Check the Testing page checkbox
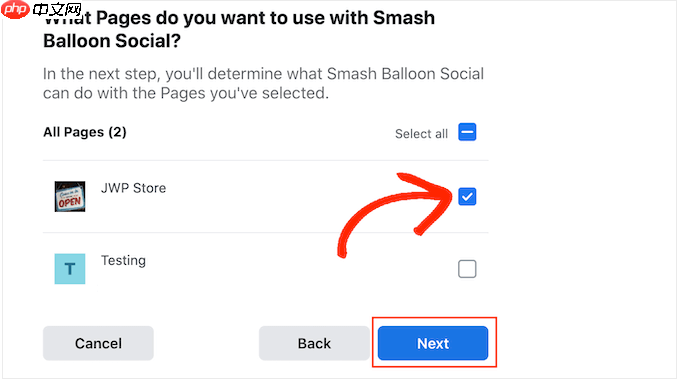The image size is (680, 380). coord(467,269)
